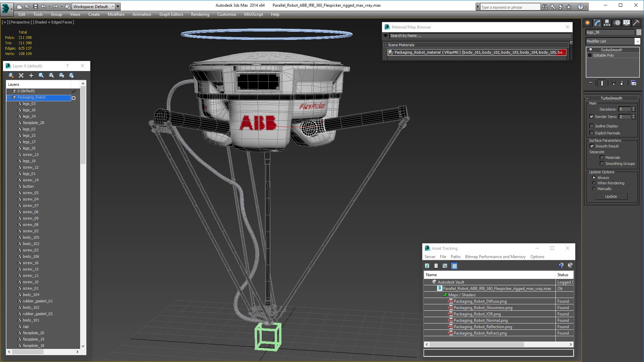644x362 pixels.
Task: Open the Motion command panel tab
Action: click(x=617, y=23)
